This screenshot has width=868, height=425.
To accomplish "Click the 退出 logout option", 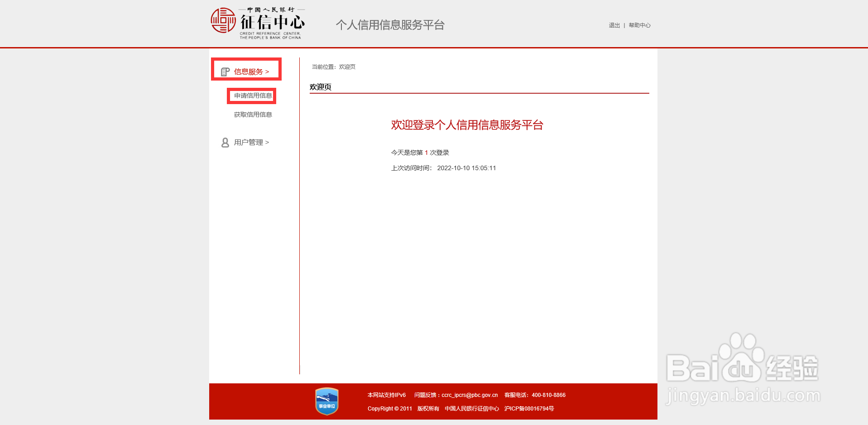I will (614, 25).
